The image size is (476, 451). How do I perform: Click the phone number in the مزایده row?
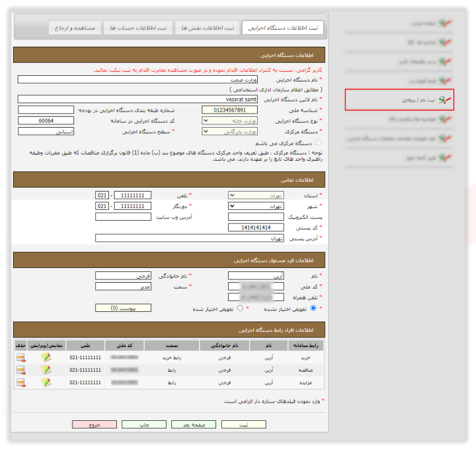click(x=86, y=383)
